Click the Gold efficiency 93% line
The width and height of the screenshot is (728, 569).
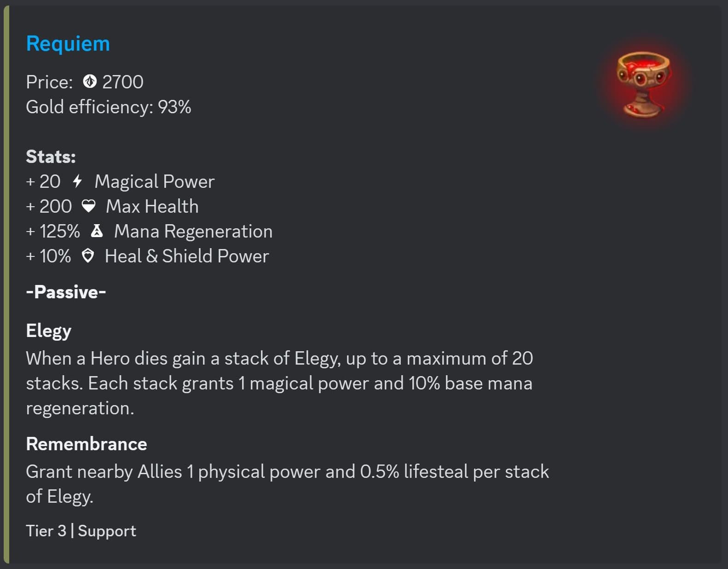(x=109, y=107)
